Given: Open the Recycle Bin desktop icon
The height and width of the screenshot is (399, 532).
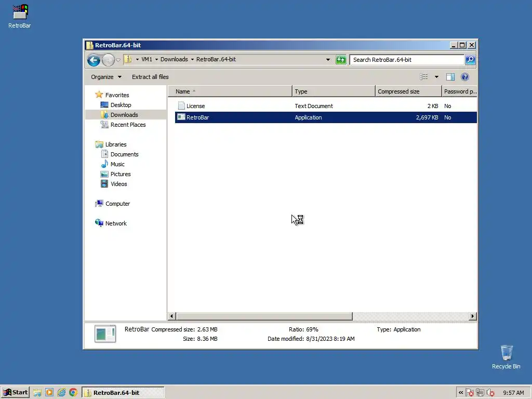Looking at the screenshot, I should click(506, 356).
